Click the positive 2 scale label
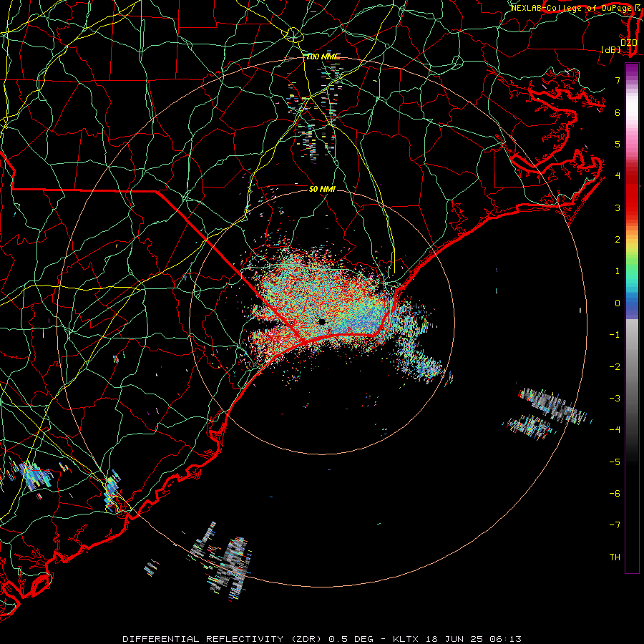 pyautogui.click(x=618, y=240)
